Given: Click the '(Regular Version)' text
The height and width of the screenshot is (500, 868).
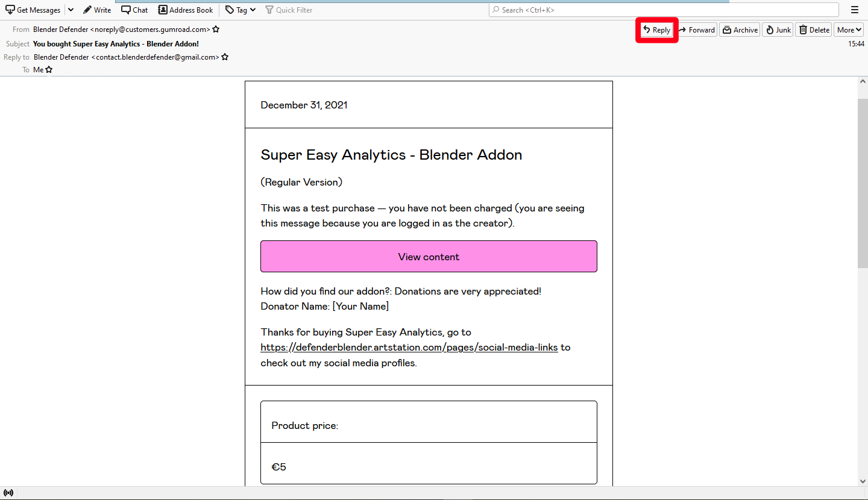Looking at the screenshot, I should tap(301, 182).
